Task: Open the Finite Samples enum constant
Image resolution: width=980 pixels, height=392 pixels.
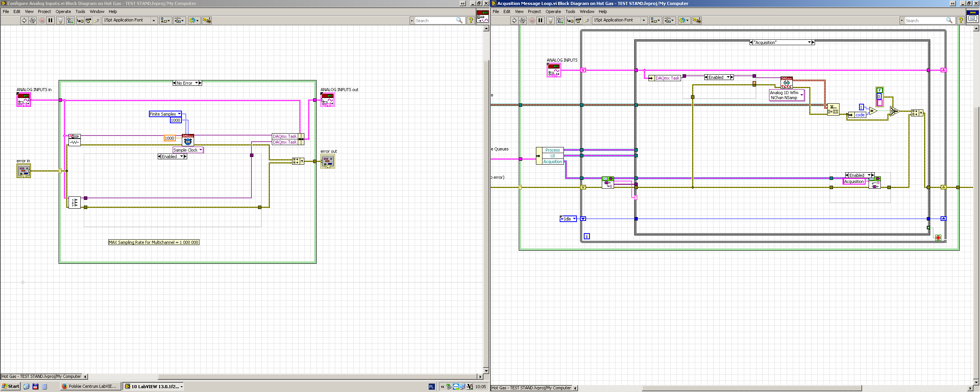Action: coord(165,114)
